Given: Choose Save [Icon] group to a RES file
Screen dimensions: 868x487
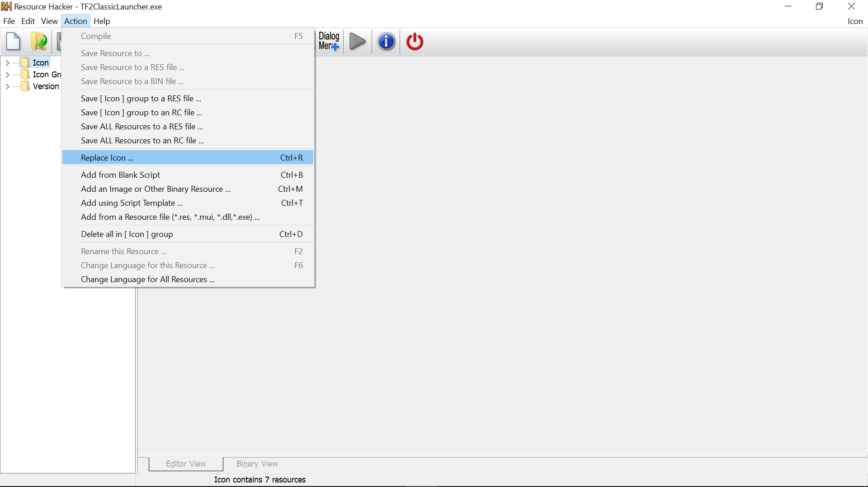Looking at the screenshot, I should (188, 99).
